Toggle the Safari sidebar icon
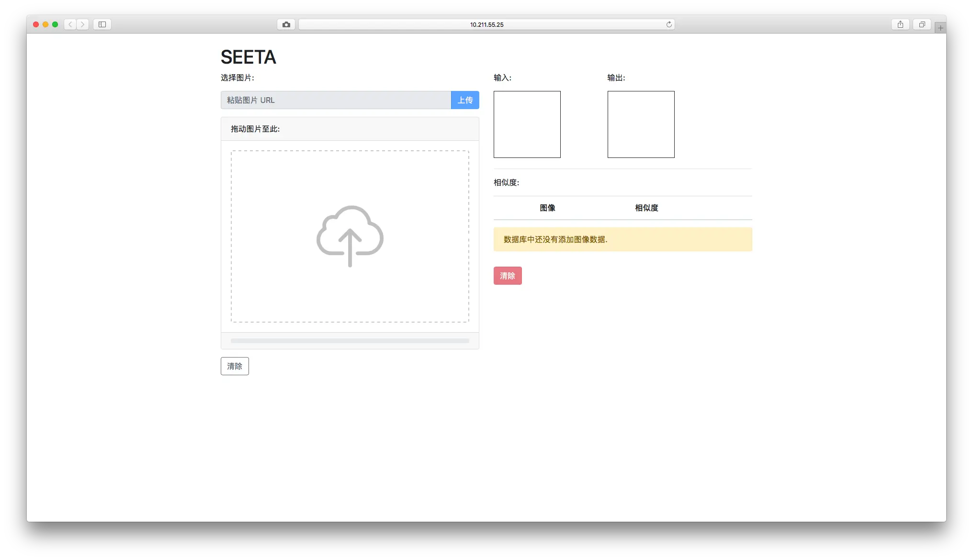Viewport: 973px width, 560px height. (102, 24)
